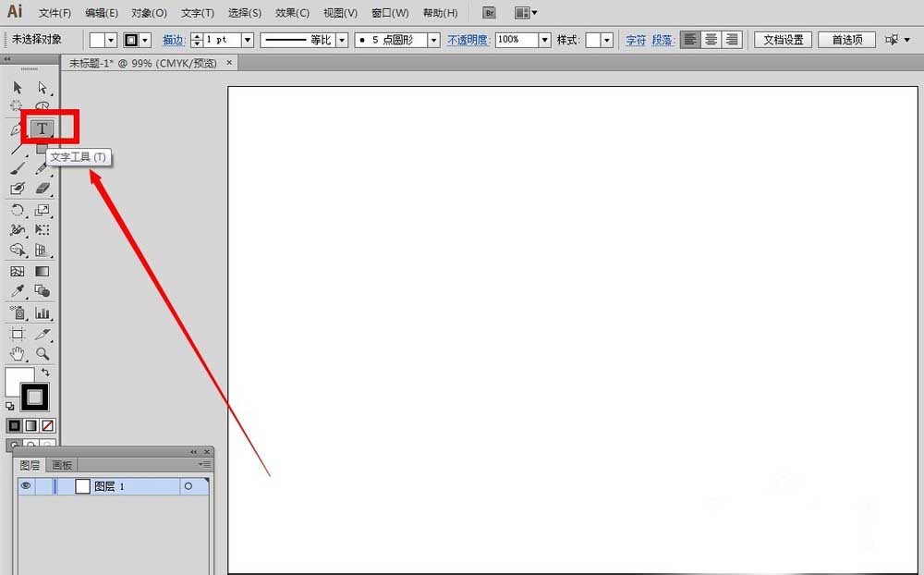Select the Width/Warp tool
Viewport: 924px width, 575px height.
point(17,230)
